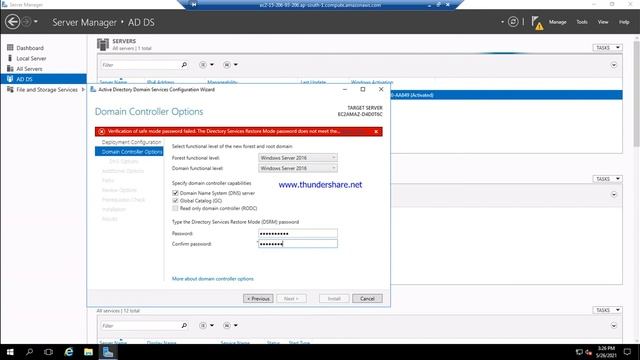This screenshot has width=640, height=360.
Task: Click the DSRM Password field
Action: [x=298, y=233]
